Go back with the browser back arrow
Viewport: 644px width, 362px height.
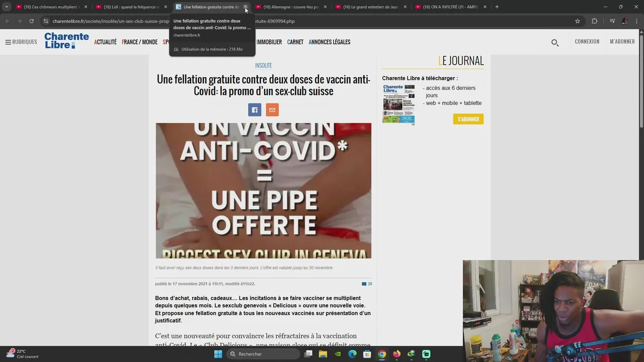[x=7, y=21]
